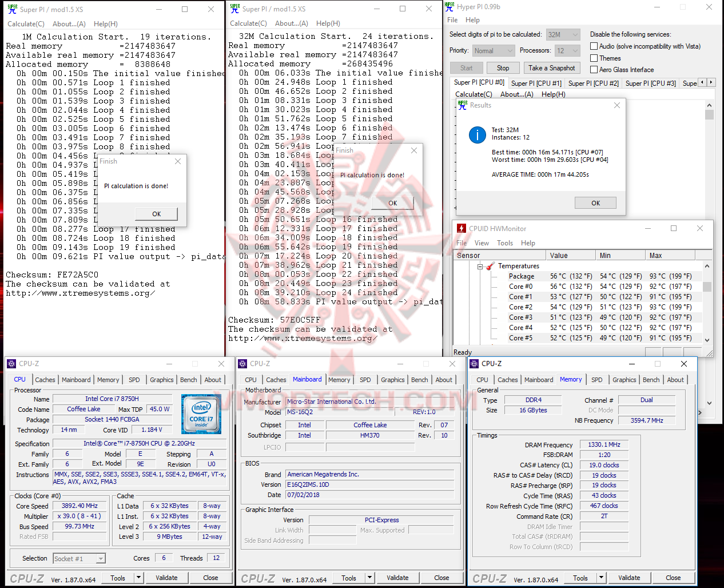Click the CPU-Z CPU window title icon
Image resolution: width=724 pixels, height=588 pixels.
[x=11, y=364]
